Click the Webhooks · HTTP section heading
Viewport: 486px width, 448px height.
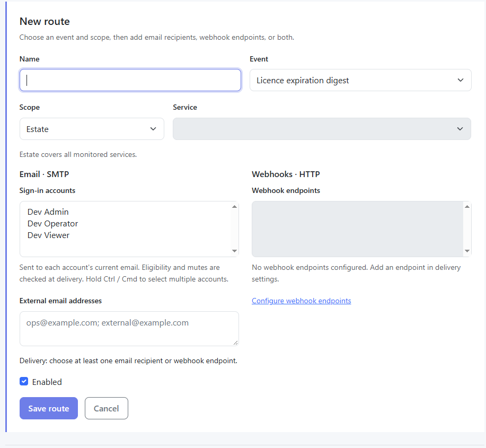point(286,174)
